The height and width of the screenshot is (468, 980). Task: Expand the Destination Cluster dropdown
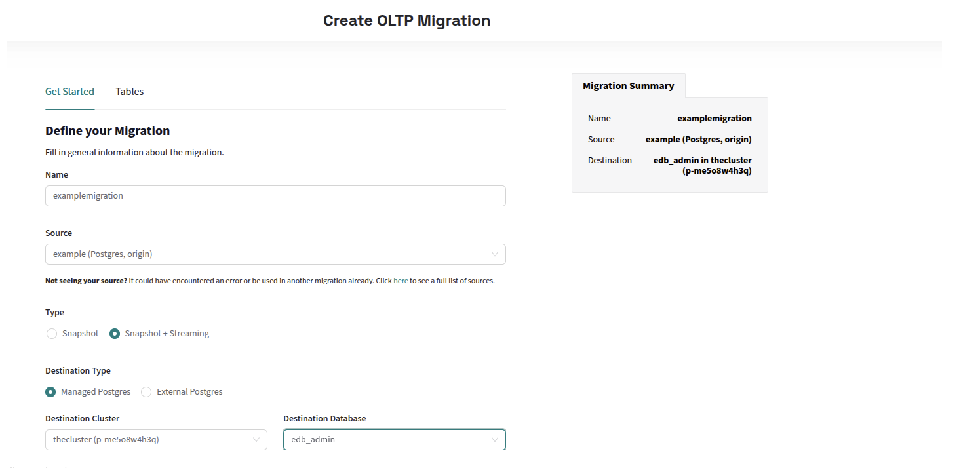[155, 439]
